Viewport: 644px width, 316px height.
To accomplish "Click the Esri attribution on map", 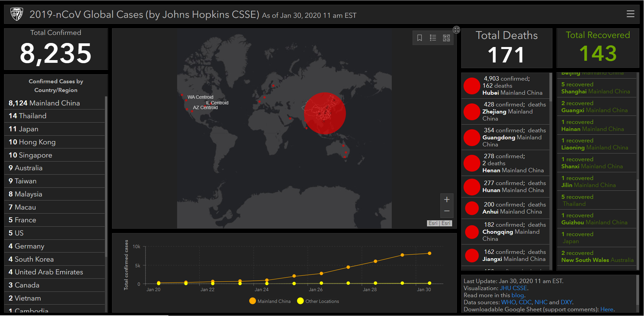I will click(439, 223).
